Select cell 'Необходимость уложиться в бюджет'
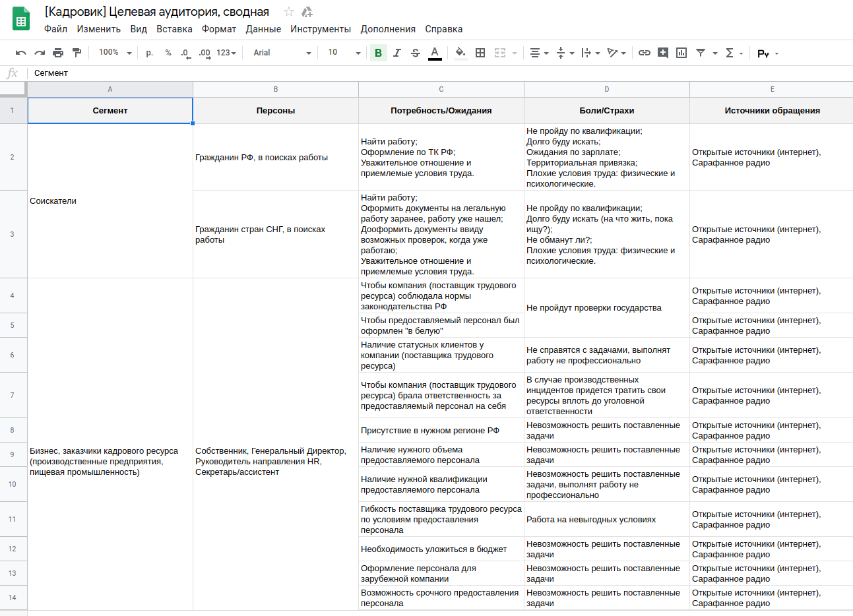Screen dimensions: 853x616 click(441, 549)
